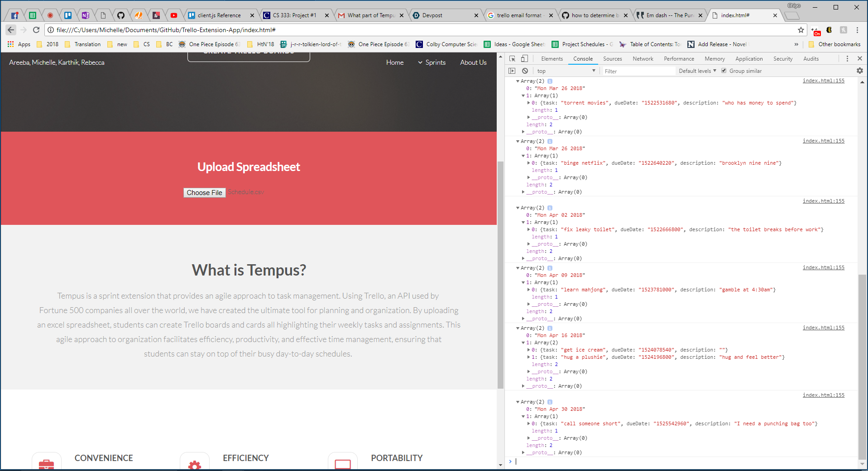Viewport: 868px width, 471px height.
Task: Show the console sidebar panel icon
Action: click(512, 71)
